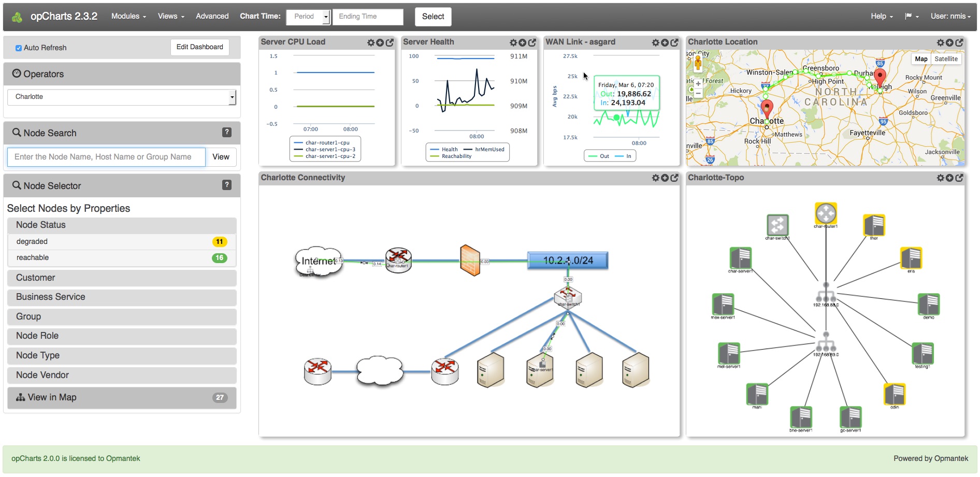Expand the Node Status section
The height and width of the screenshot is (477, 980).
tap(122, 225)
